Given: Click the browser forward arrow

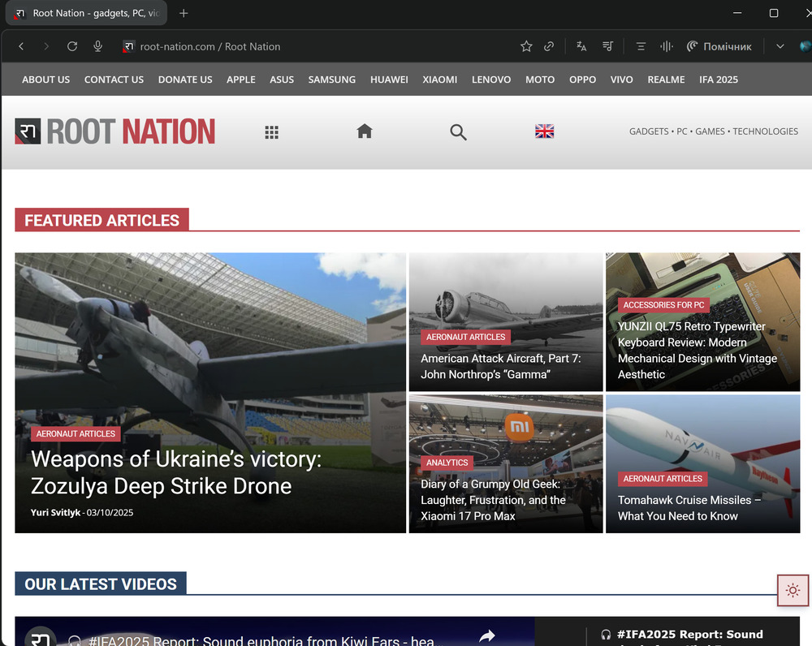Looking at the screenshot, I should pos(46,46).
